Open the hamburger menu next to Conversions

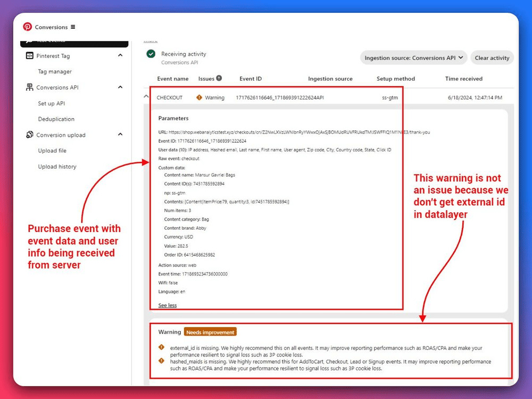pos(73,27)
